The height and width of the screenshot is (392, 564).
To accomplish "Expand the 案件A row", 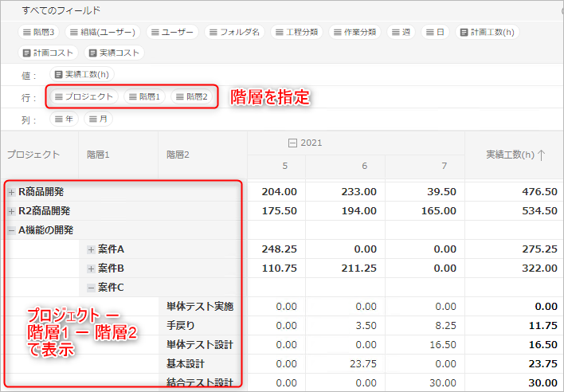I will point(91,249).
